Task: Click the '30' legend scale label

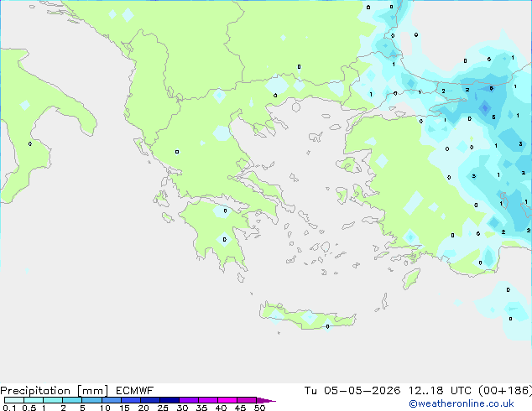Action: 182,408
